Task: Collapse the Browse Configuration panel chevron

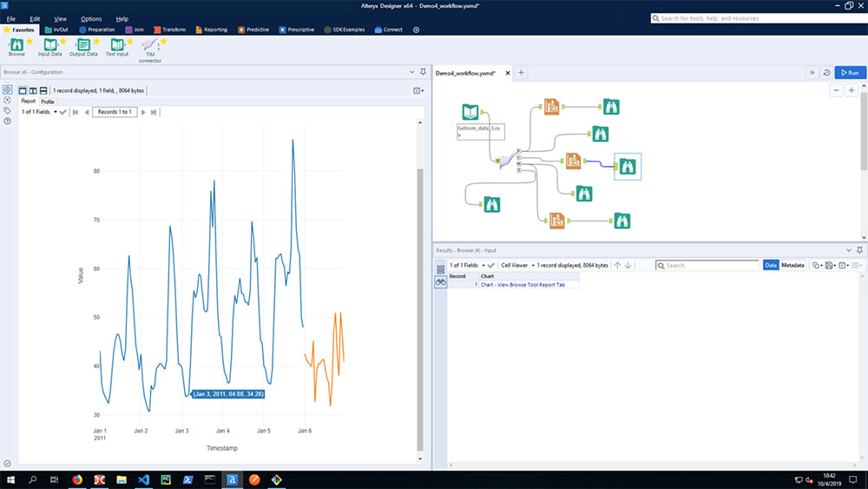Action: [x=411, y=72]
